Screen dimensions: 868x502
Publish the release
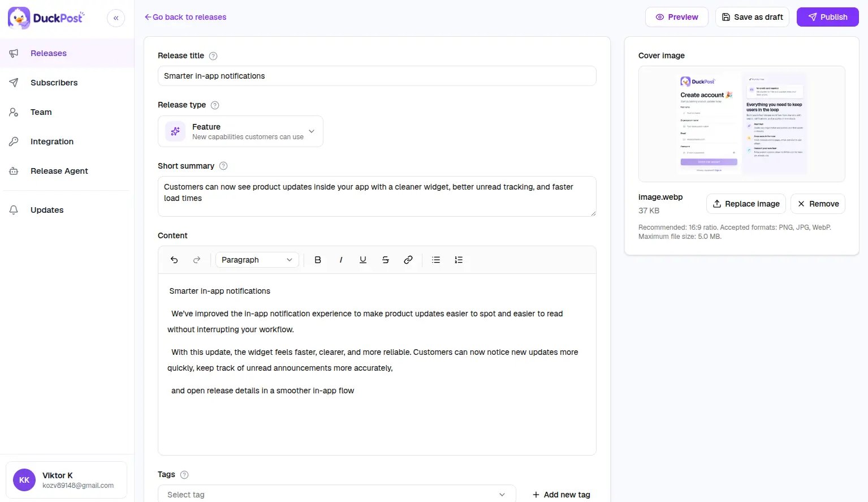(x=827, y=17)
